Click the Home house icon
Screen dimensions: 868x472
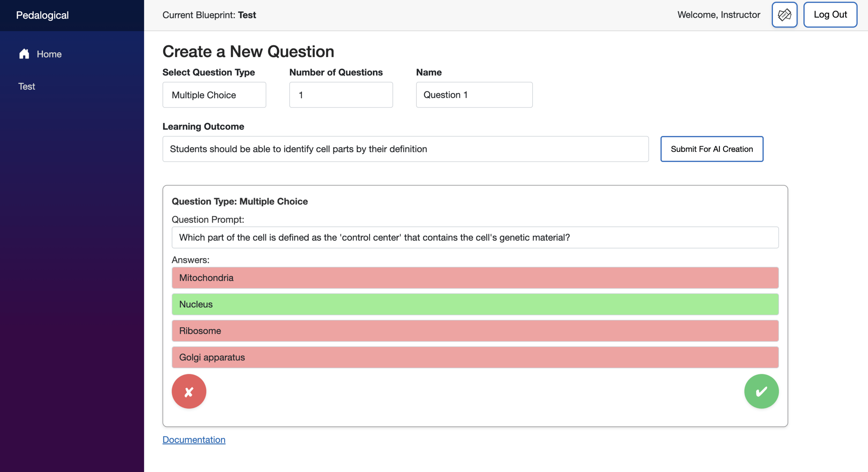(24, 54)
